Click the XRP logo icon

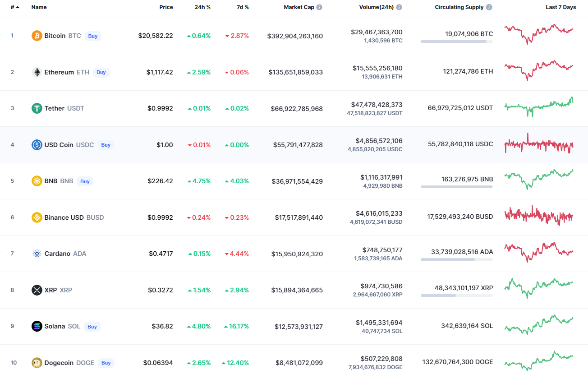[x=37, y=290]
